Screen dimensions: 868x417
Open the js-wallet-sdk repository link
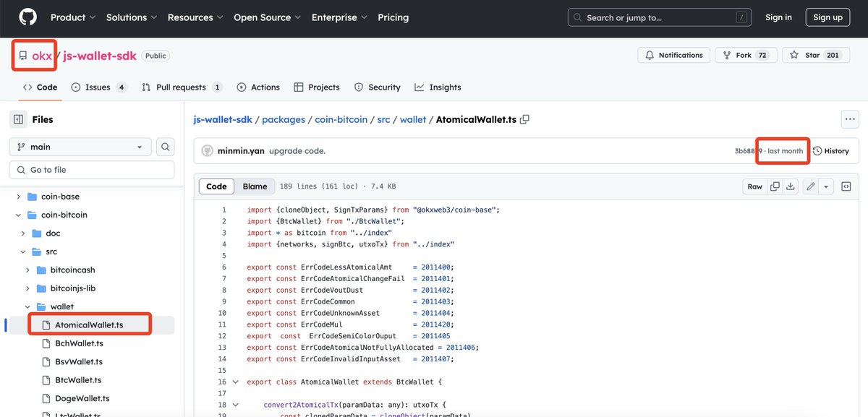pos(100,56)
